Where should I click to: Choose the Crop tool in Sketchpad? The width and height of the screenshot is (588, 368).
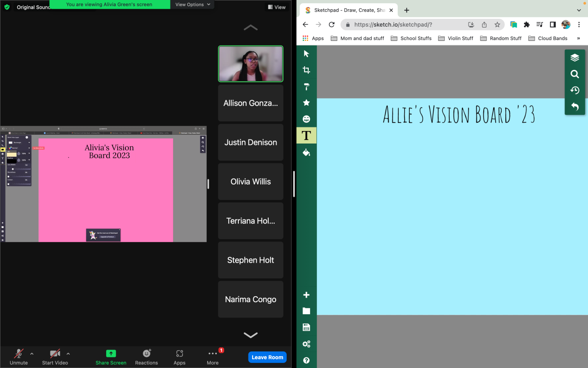(306, 70)
